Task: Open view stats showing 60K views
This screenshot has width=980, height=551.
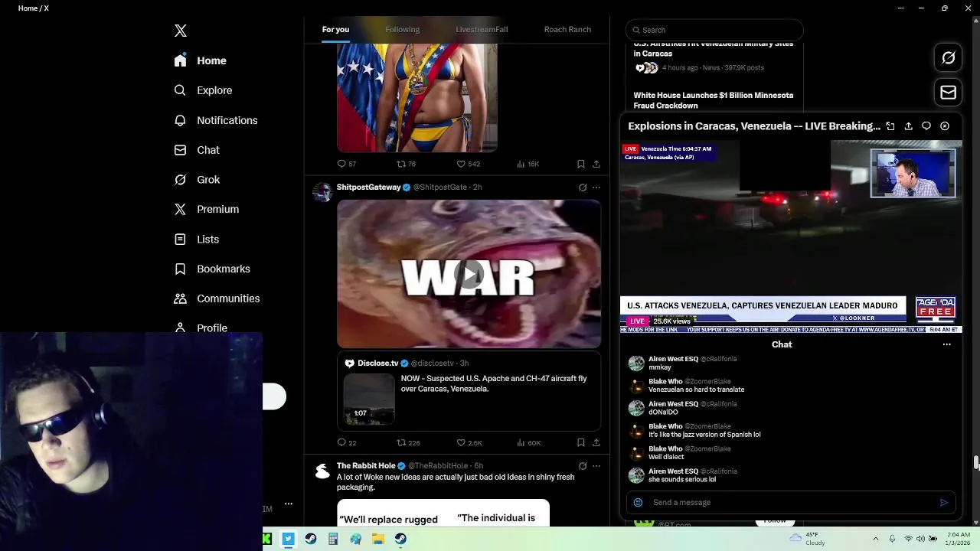Action: tap(528, 442)
